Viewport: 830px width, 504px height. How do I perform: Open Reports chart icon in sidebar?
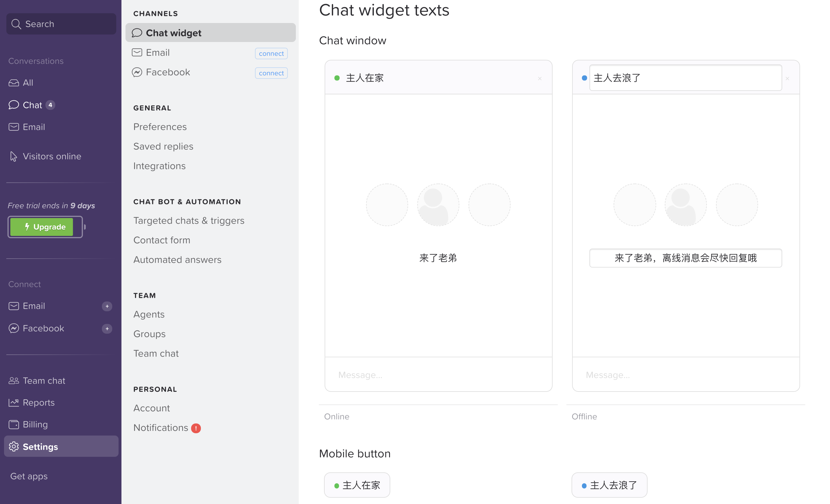click(x=14, y=402)
